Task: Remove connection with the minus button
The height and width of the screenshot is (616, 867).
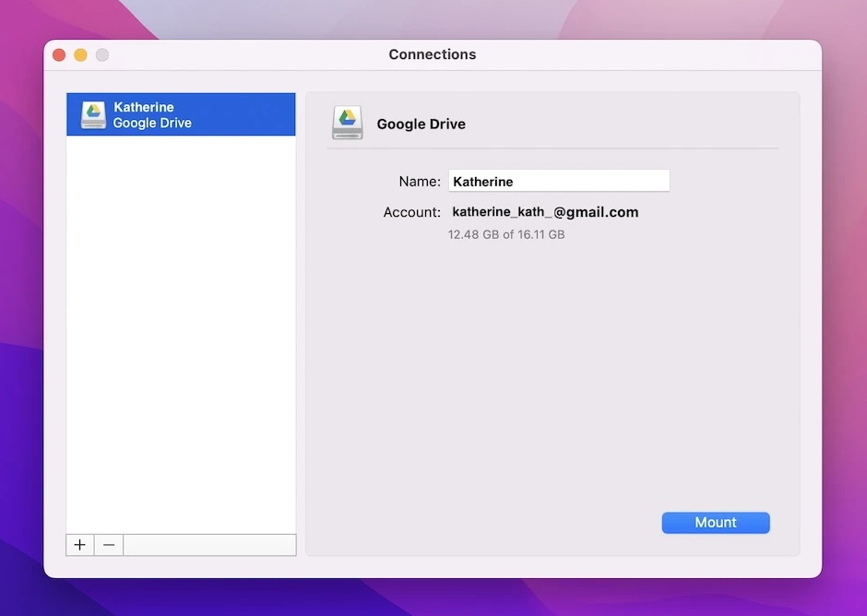Action: [109, 545]
